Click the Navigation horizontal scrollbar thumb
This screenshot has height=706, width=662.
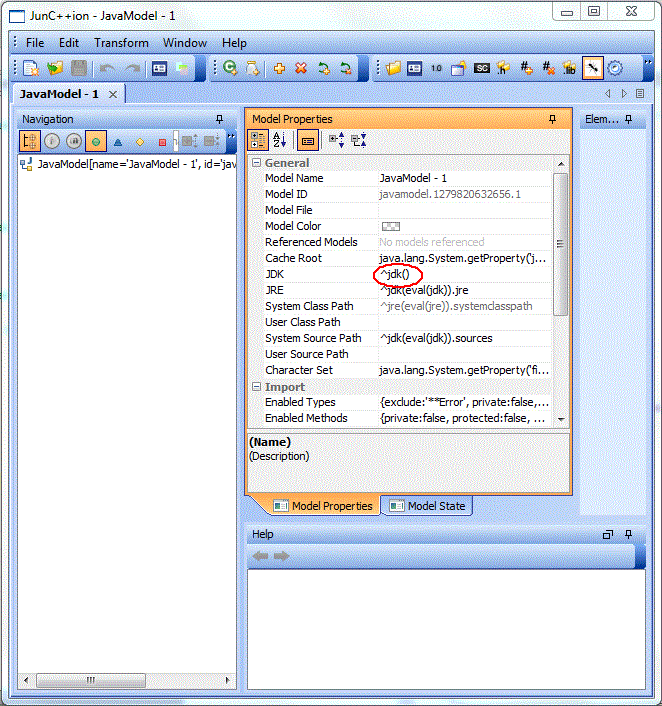(91, 680)
